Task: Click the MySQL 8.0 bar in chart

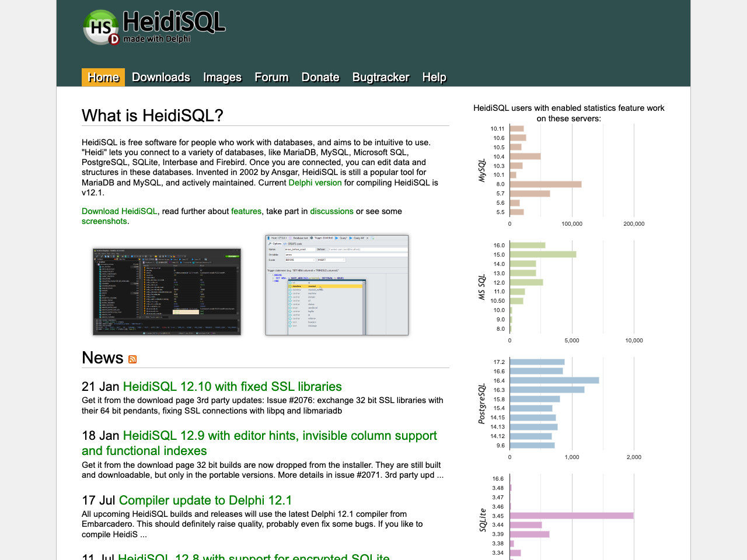Action: pyautogui.click(x=546, y=184)
